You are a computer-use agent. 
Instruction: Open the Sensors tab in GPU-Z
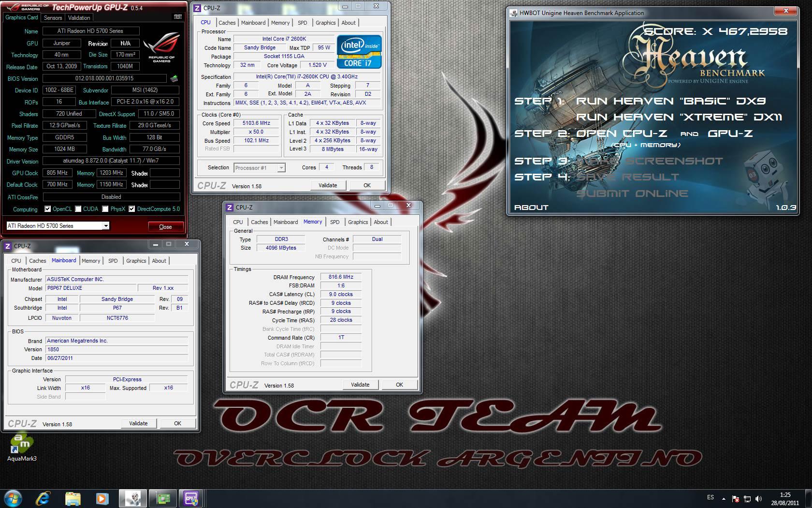tap(53, 18)
